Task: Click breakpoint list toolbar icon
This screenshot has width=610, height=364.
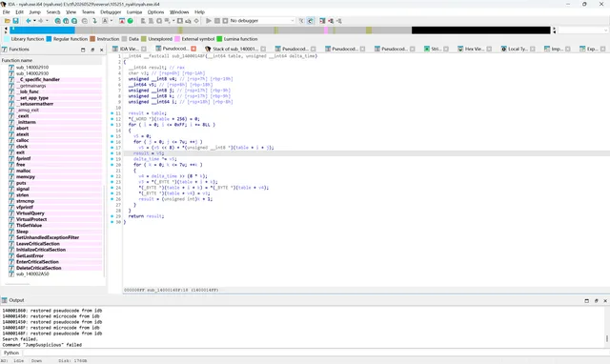Action: 322,21
